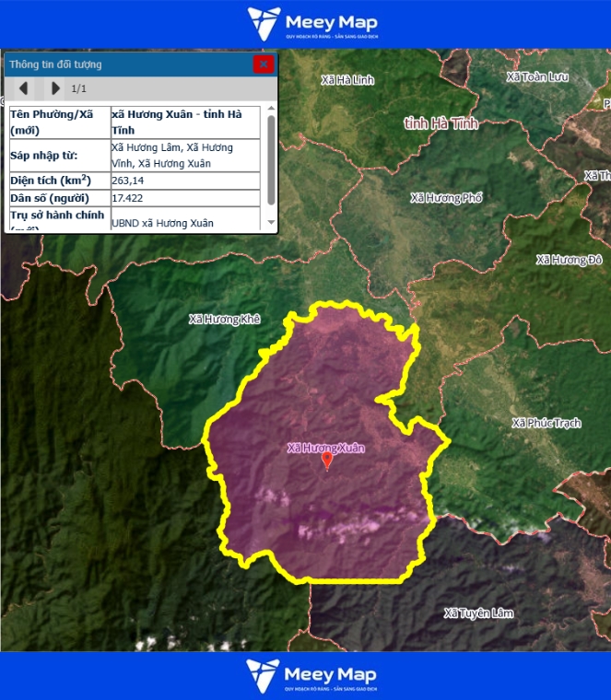Click the red location pin marker
Screen dimensions: 611x700
(326, 461)
